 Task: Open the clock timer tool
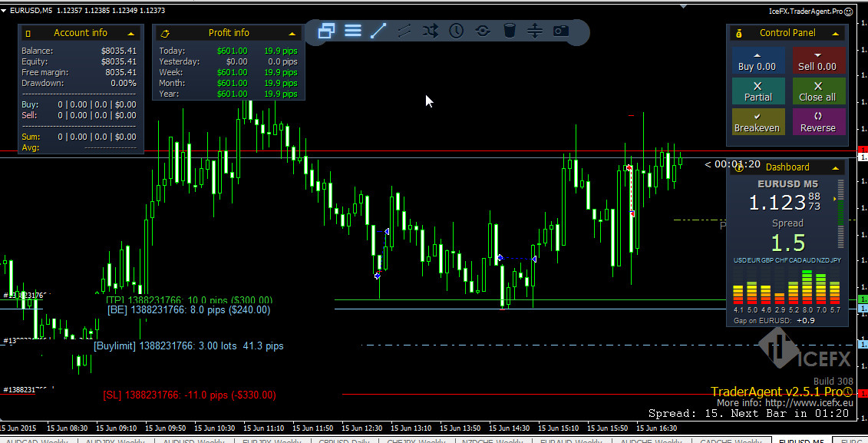tap(456, 31)
